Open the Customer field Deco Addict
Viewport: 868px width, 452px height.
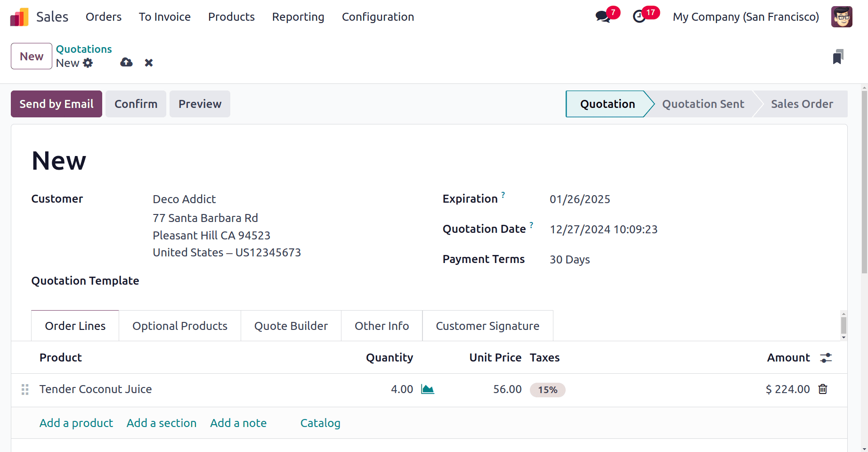[184, 199]
